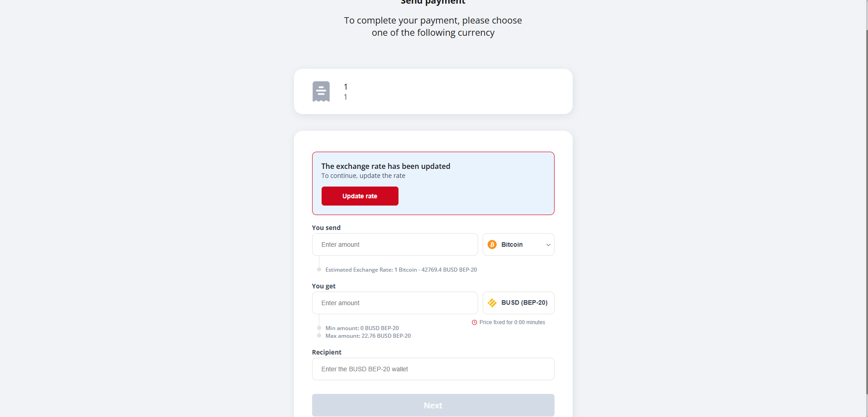Focus the You get amount field
Viewport: 868px width, 417px height.
pyautogui.click(x=394, y=303)
